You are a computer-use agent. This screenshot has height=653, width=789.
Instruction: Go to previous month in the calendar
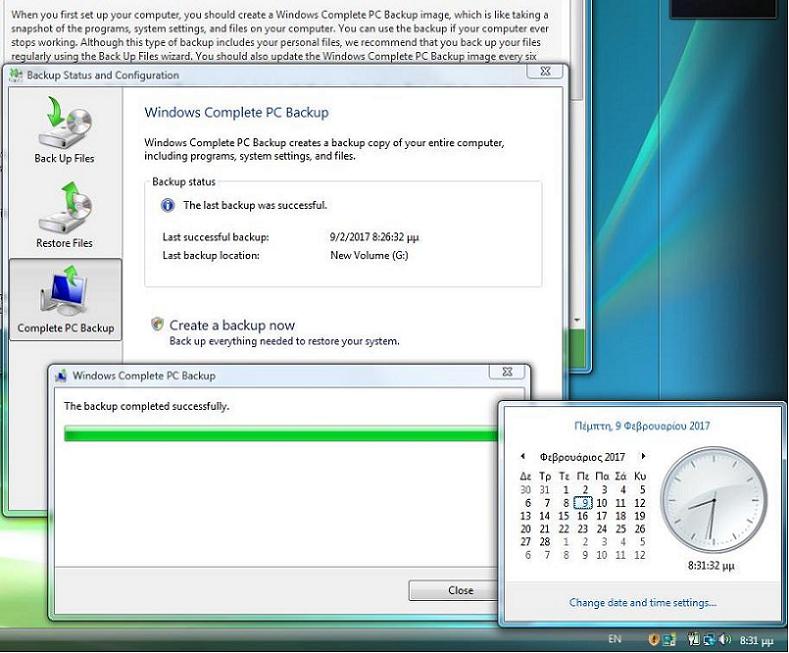point(523,456)
